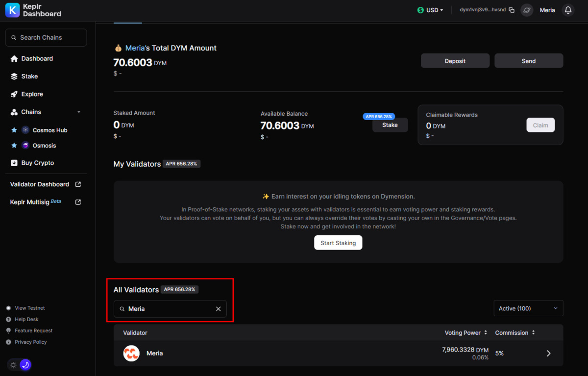The image size is (588, 376).
Task: Go to Dashboard in the sidebar
Action: pyautogui.click(x=32, y=59)
